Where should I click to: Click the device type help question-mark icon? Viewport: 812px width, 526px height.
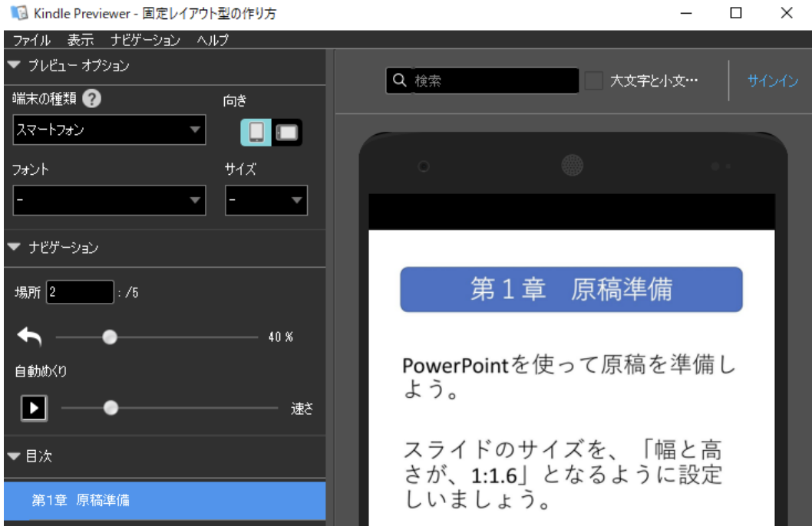(91, 98)
